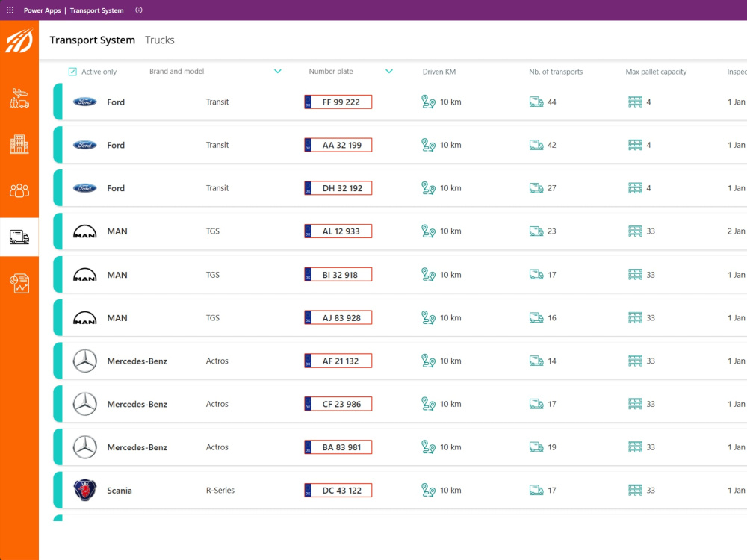Image resolution: width=747 pixels, height=560 pixels.
Task: Click the Nb. of transports column header
Action: [x=556, y=72]
